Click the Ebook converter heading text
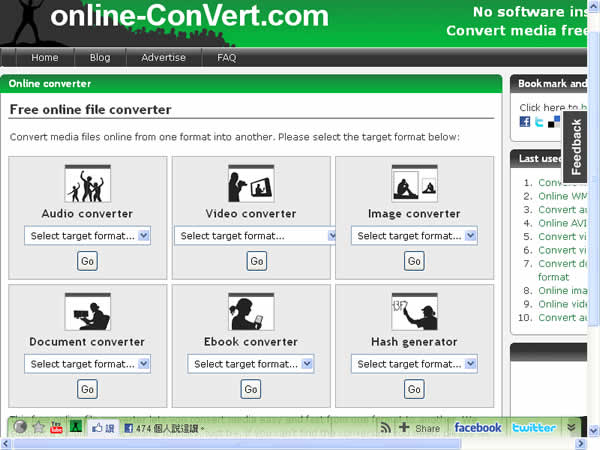The width and height of the screenshot is (600, 450). click(x=251, y=342)
